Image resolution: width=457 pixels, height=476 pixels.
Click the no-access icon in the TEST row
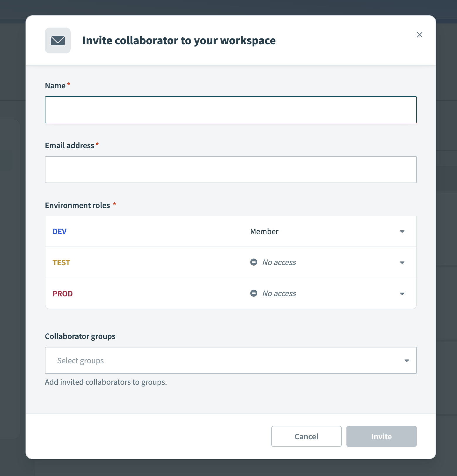pos(254,262)
